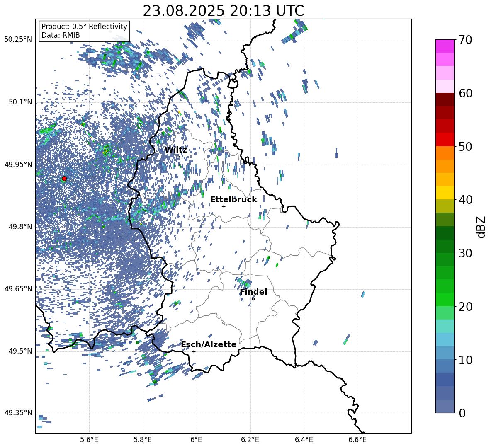Click the 70 label on the colorbar
The width and height of the screenshot is (491, 448).
(465, 40)
